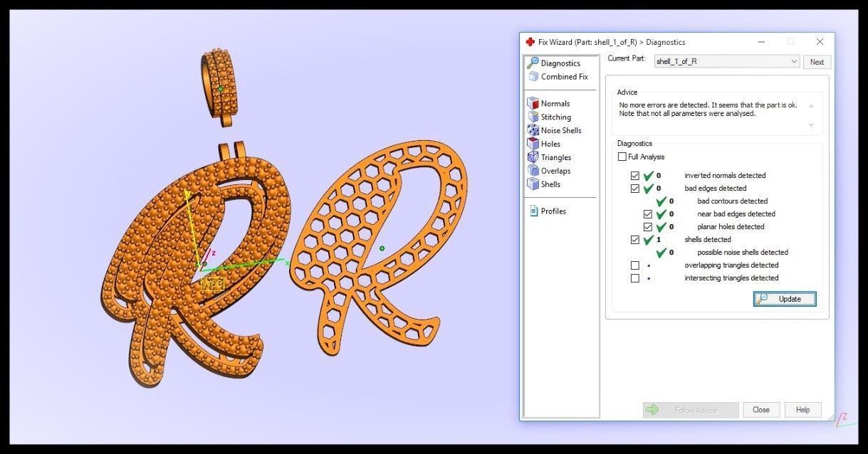The width and height of the screenshot is (868, 454).
Task: Uncheck shells detected checkbox
Action: point(635,240)
